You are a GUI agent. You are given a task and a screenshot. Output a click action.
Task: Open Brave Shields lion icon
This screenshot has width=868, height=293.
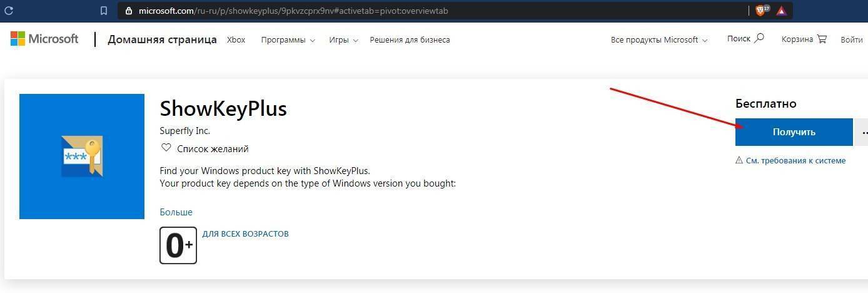coord(761,11)
